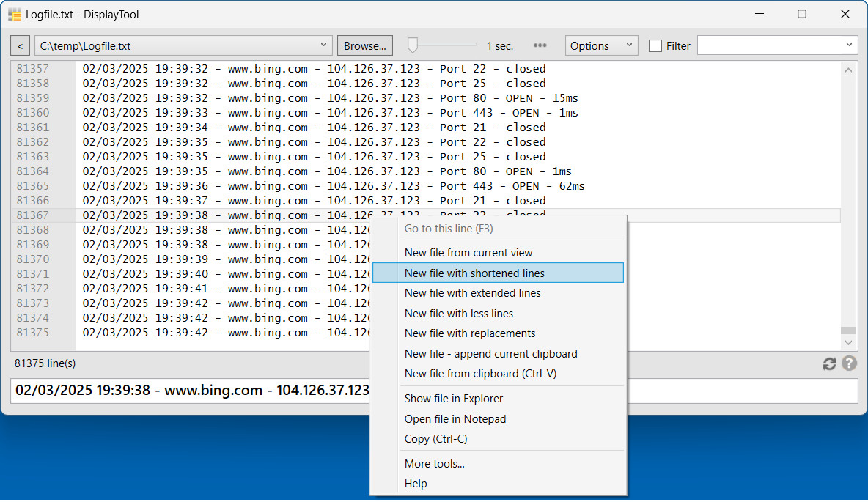Adjust the refresh interval slider
This screenshot has height=502, width=868.
[413, 45]
